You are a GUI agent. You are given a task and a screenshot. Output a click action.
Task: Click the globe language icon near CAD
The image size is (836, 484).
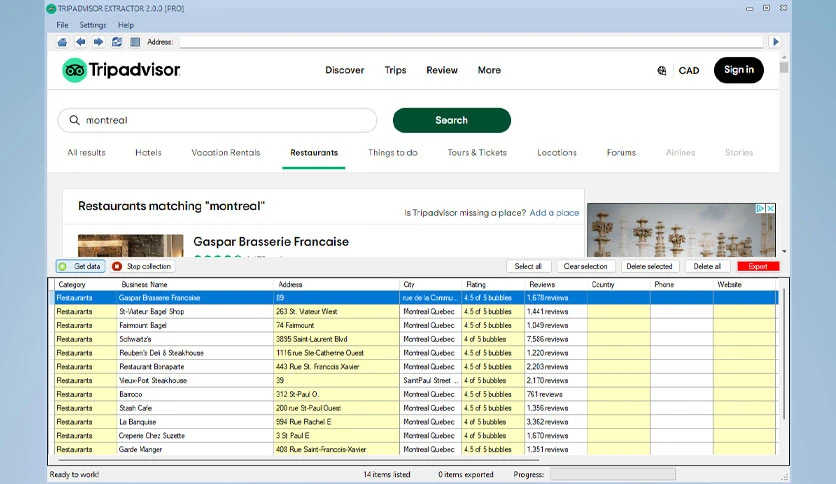coord(662,70)
